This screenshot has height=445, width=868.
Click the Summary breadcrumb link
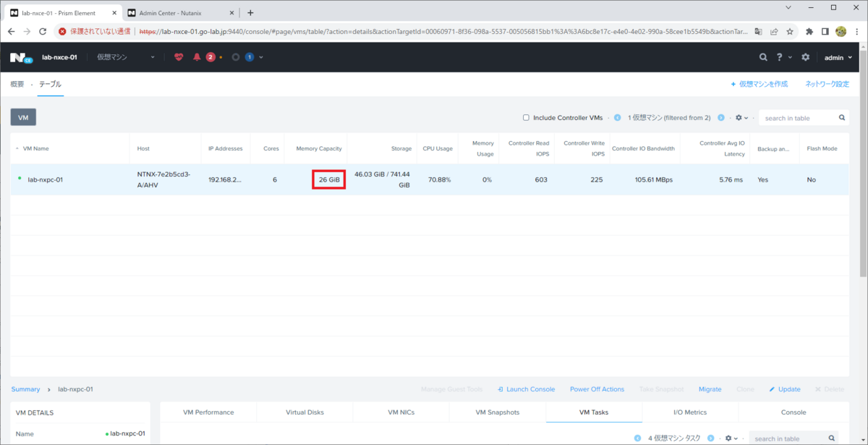(25, 389)
